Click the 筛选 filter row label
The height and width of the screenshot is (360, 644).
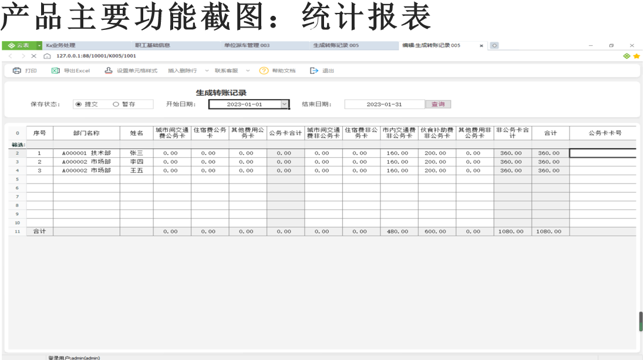coord(18,145)
